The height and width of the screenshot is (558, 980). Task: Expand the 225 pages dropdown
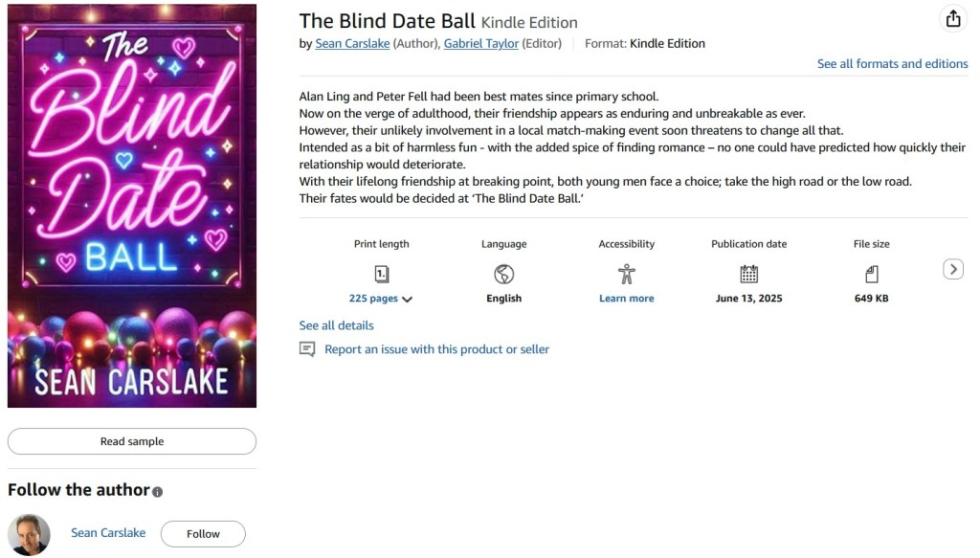coord(381,299)
